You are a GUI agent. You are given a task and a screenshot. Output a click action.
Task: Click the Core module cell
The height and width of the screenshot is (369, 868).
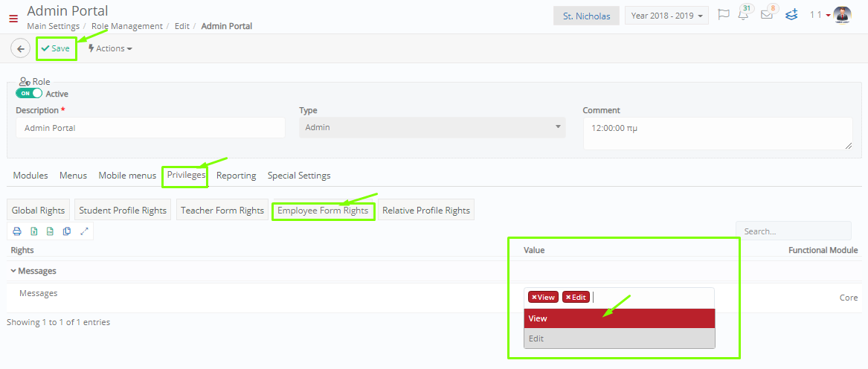[x=849, y=298]
